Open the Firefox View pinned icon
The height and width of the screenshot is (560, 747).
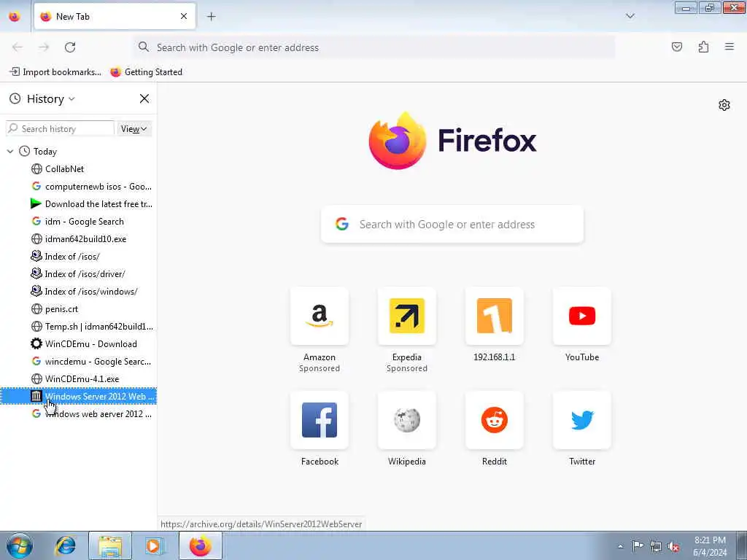[15, 17]
